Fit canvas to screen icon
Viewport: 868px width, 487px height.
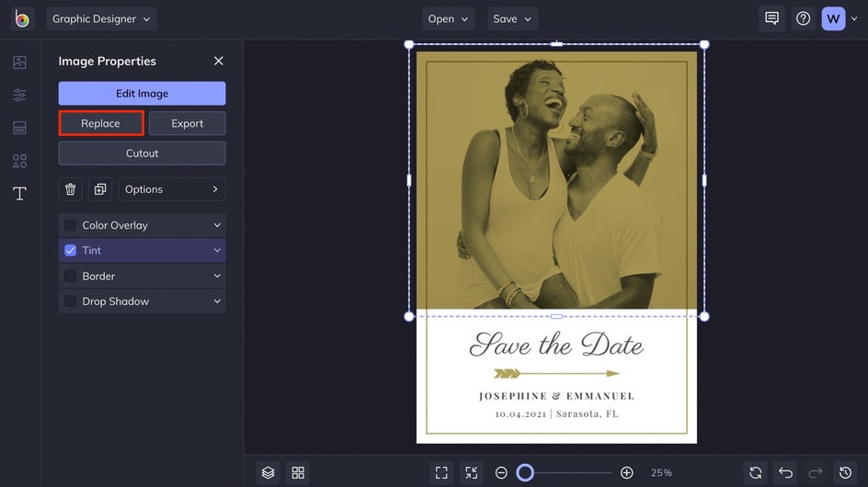[441, 472]
